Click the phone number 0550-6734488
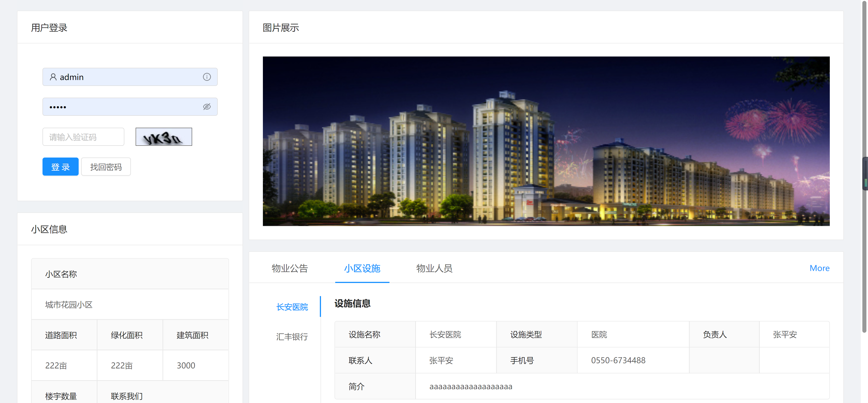This screenshot has width=868, height=403. pyautogui.click(x=618, y=360)
